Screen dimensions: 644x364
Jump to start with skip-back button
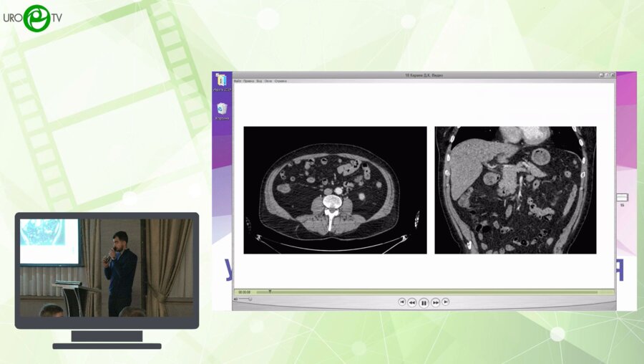click(x=402, y=302)
